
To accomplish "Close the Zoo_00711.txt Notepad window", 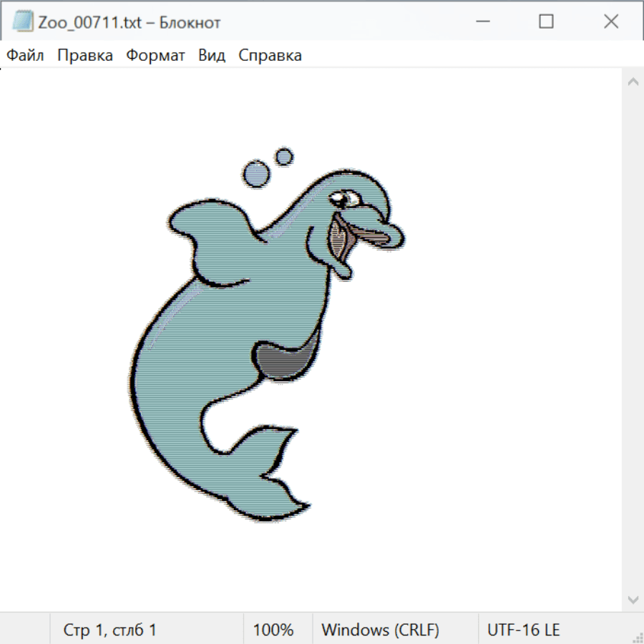I will (610, 21).
